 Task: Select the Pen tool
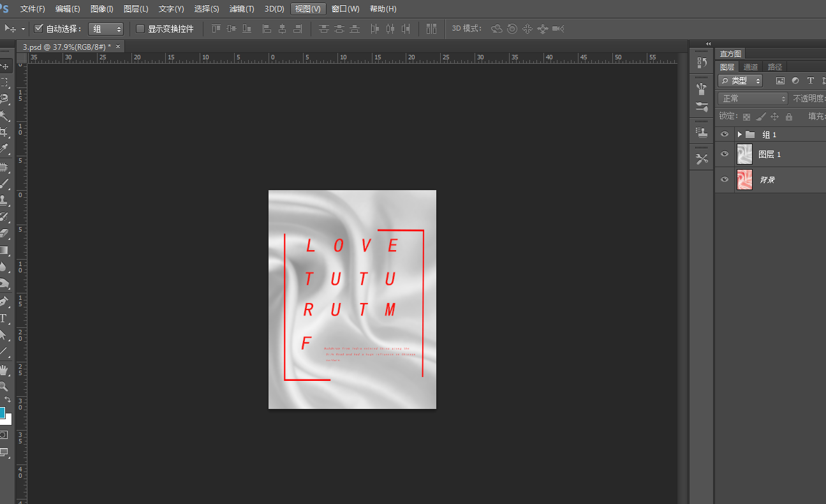(4, 302)
